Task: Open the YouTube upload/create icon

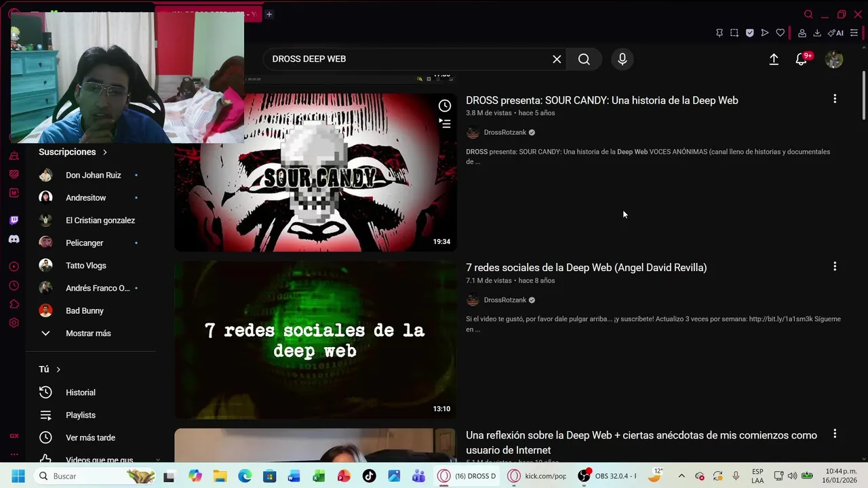Action: (x=774, y=59)
